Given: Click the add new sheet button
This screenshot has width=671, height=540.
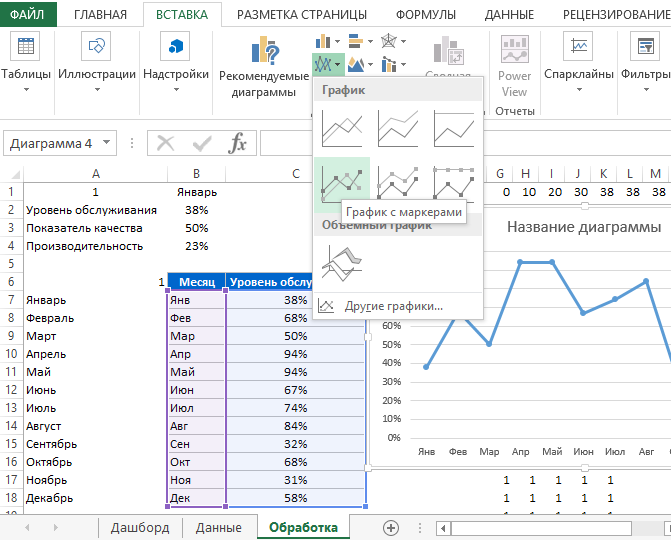Looking at the screenshot, I should coord(391,527).
